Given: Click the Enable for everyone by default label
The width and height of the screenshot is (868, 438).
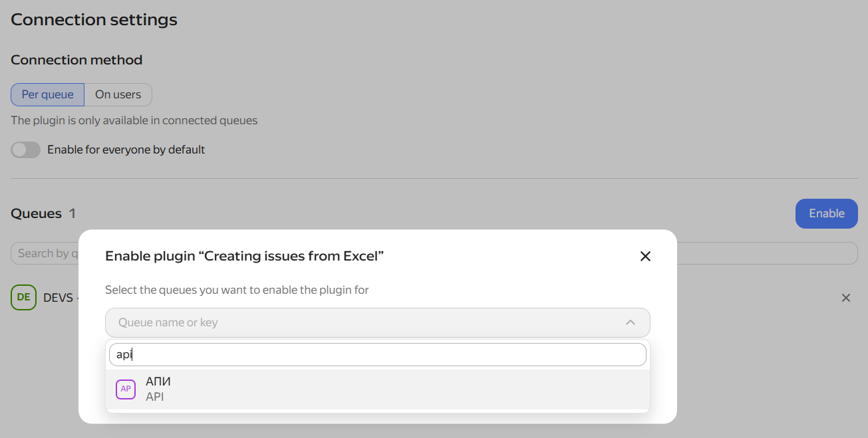Looking at the screenshot, I should coord(126,150).
